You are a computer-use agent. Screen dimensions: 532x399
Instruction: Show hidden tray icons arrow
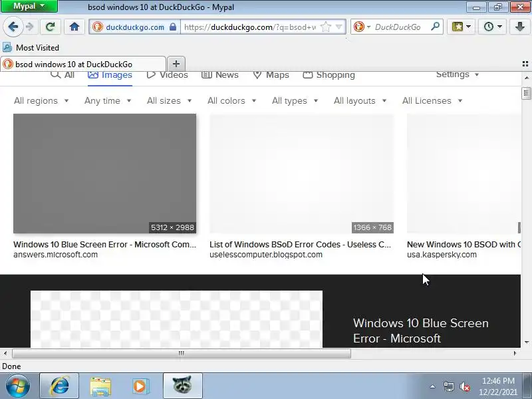433,386
